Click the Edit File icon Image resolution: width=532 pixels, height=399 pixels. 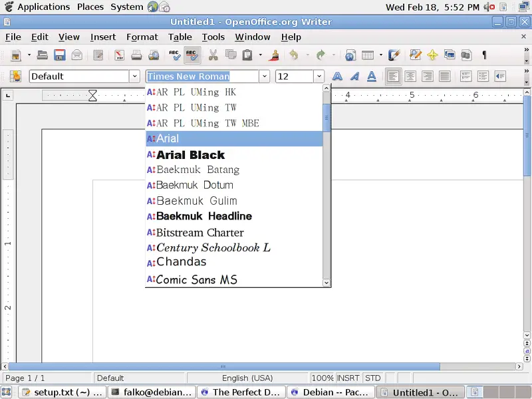[98, 55]
